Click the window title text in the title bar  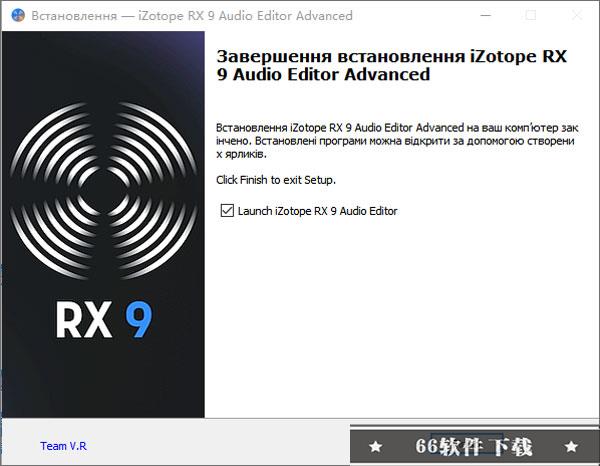point(192,16)
